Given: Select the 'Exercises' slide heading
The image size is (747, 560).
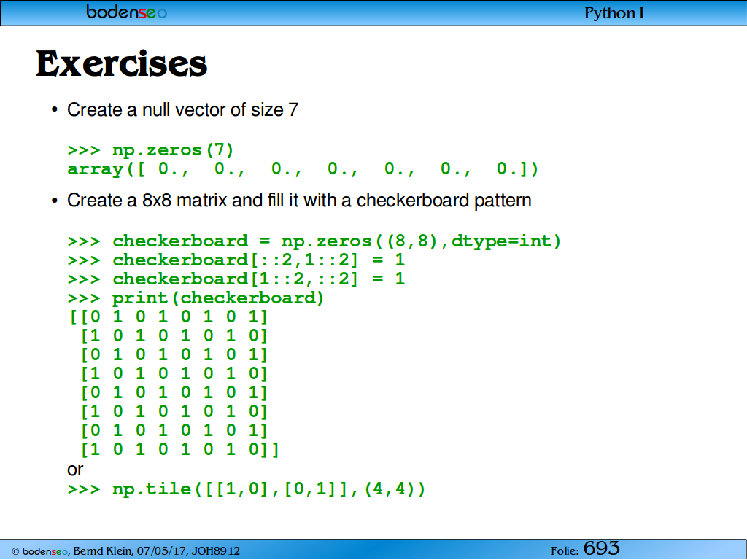Looking at the screenshot, I should coord(122,63).
